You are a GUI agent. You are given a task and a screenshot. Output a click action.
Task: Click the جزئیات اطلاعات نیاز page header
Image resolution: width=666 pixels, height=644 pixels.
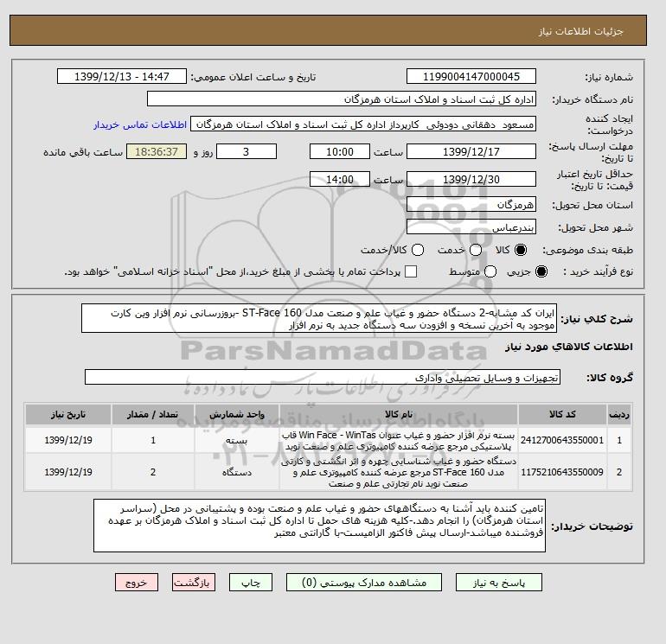pos(580,31)
